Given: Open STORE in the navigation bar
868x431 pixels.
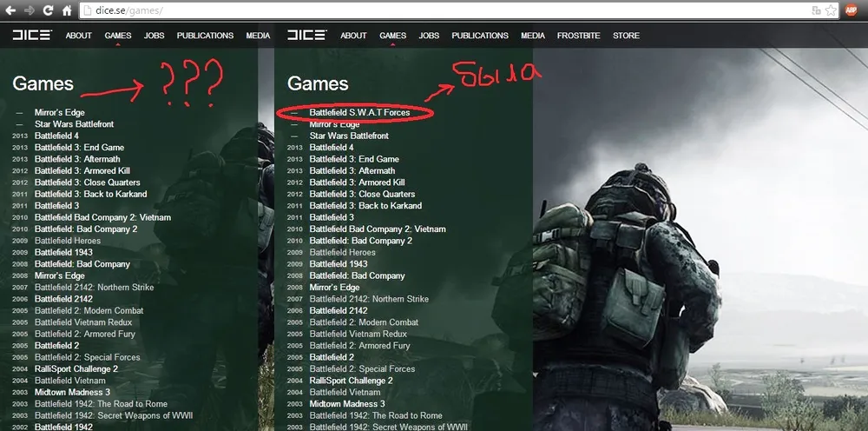Looking at the screenshot, I should coord(626,36).
